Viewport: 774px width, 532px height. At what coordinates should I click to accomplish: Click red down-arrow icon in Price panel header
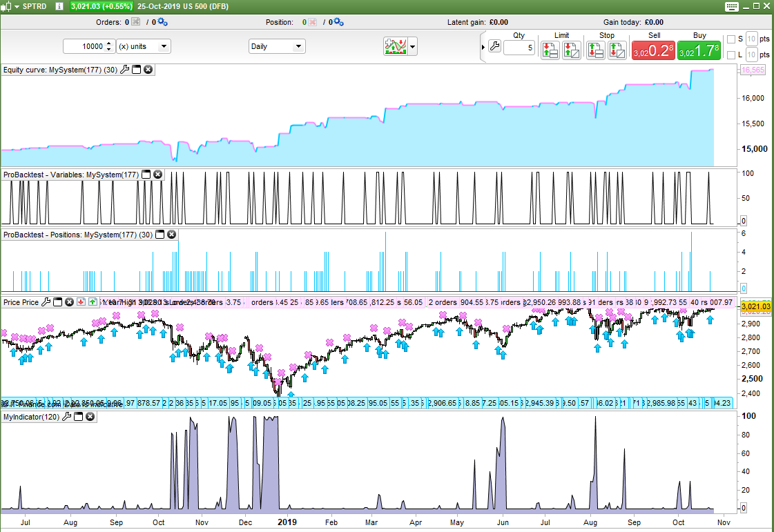[81, 302]
